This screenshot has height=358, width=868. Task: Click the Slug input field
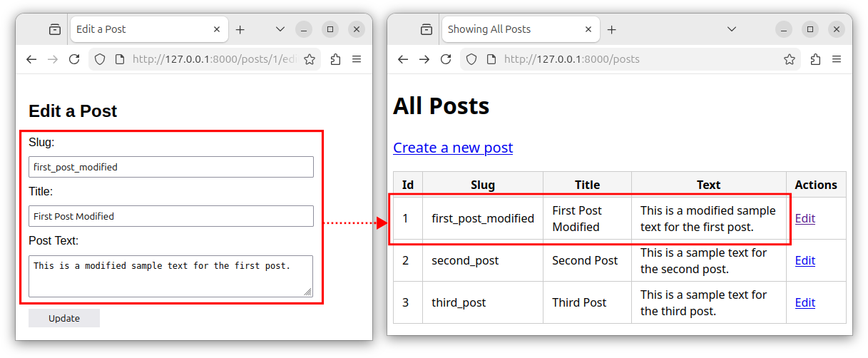(x=171, y=167)
